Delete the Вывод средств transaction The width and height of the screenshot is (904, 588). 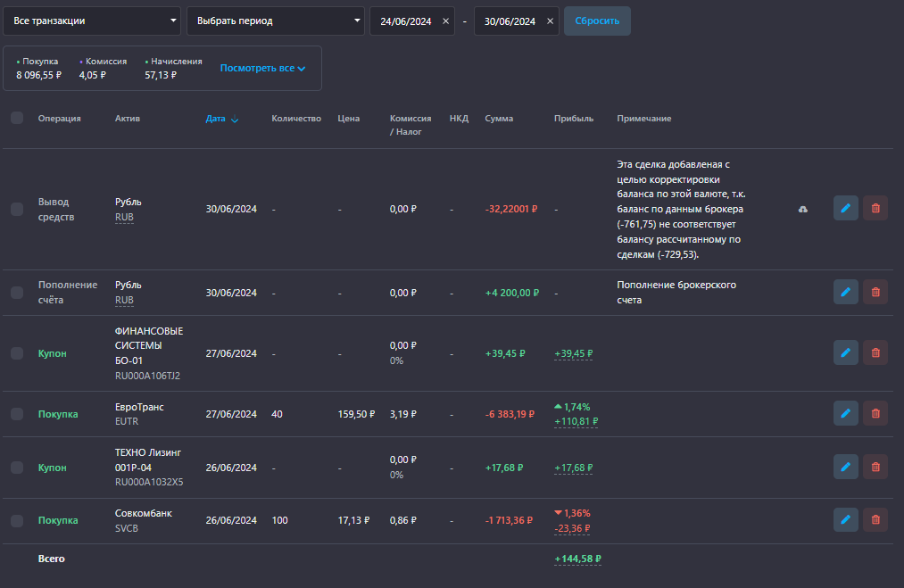point(875,208)
